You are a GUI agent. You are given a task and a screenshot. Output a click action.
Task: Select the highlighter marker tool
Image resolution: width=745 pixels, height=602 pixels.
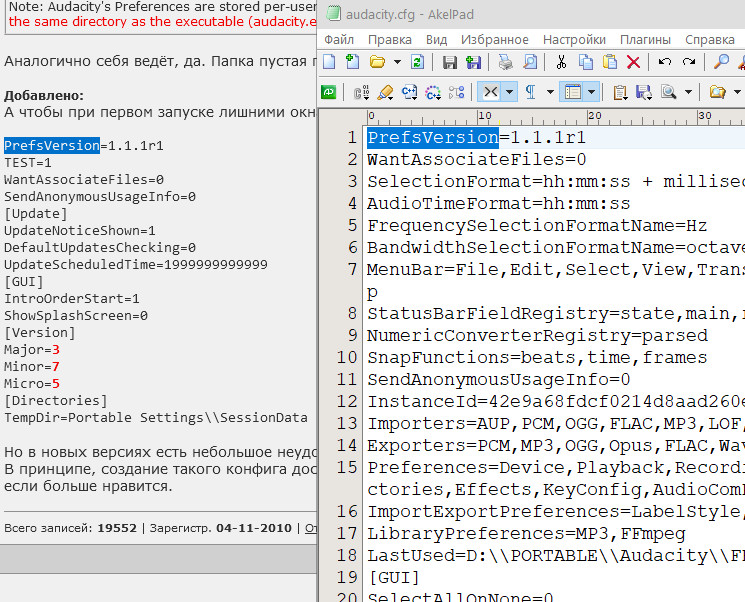click(385, 92)
